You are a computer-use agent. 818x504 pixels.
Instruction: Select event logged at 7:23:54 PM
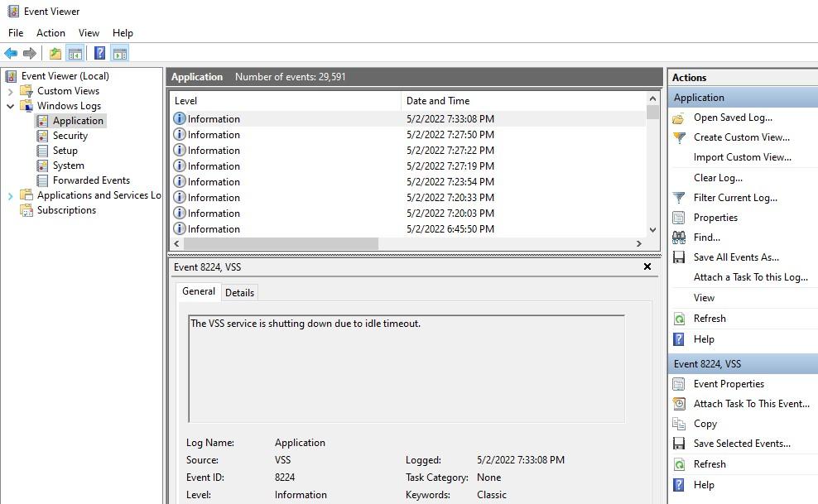408,182
